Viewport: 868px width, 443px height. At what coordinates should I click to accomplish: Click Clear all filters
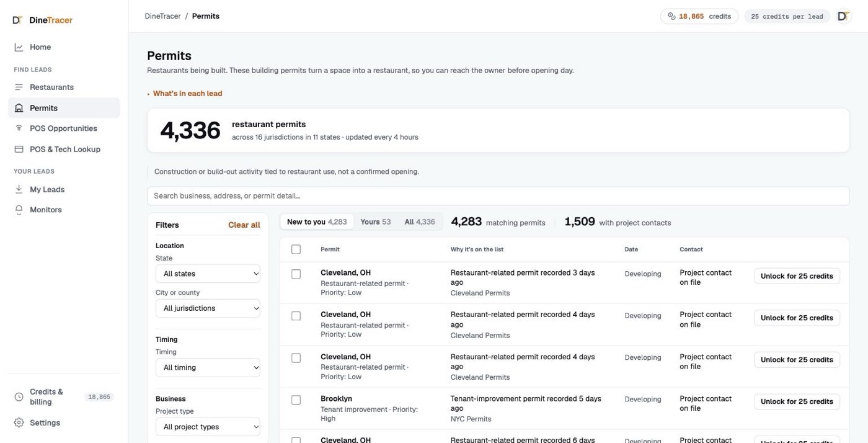click(244, 225)
